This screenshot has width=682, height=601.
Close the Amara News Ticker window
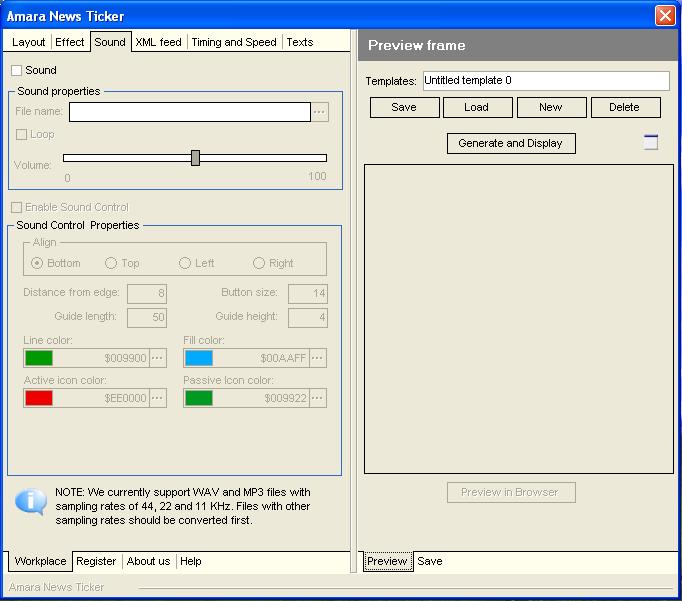tap(665, 16)
